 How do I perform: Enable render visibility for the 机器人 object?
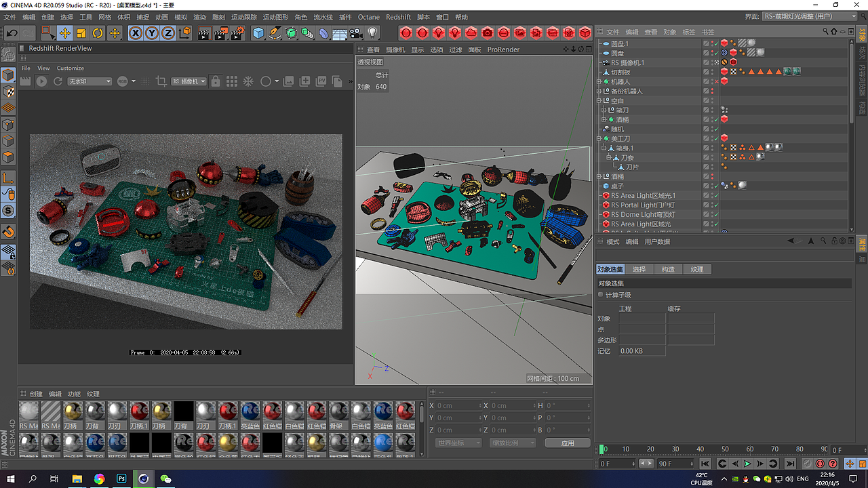click(713, 82)
